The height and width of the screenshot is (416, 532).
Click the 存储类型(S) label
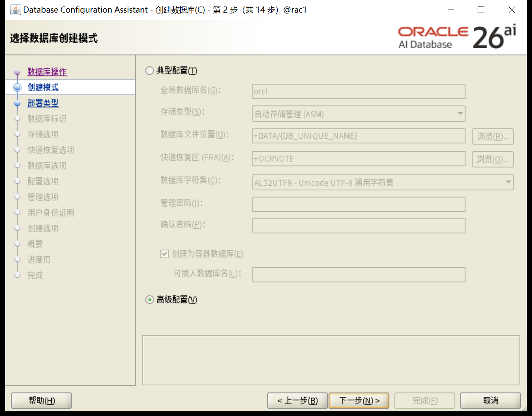[x=182, y=112]
